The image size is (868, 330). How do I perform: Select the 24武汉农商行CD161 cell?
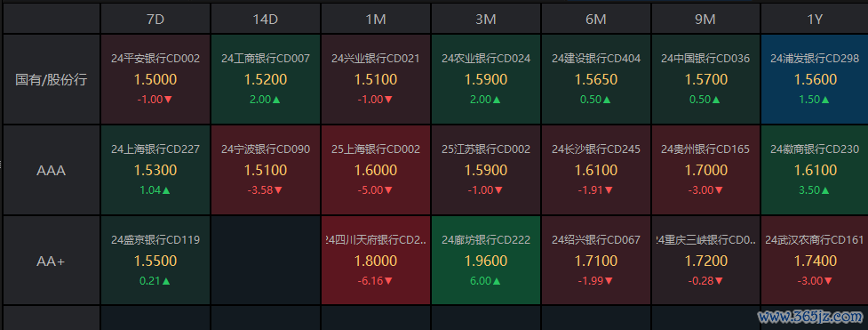815,261
